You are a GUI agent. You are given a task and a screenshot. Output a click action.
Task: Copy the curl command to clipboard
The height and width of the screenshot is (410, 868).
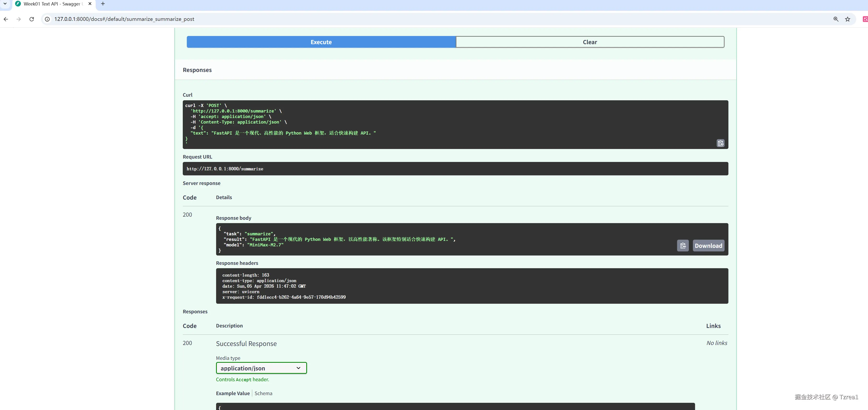pos(720,143)
